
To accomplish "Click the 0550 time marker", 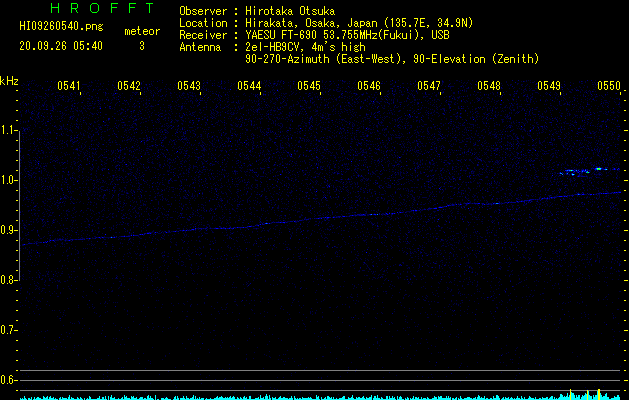I will click(x=609, y=86).
